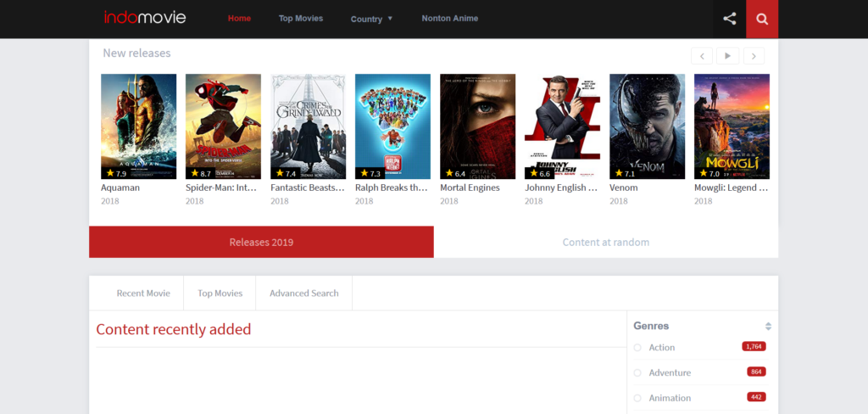Click the Action genre label
This screenshot has width=868, height=414.
(662, 348)
